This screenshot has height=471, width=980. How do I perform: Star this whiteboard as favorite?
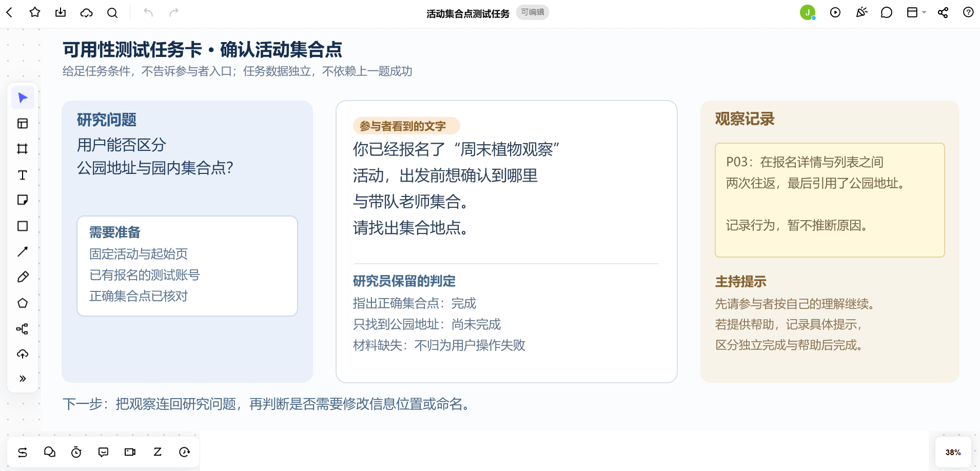click(35, 12)
